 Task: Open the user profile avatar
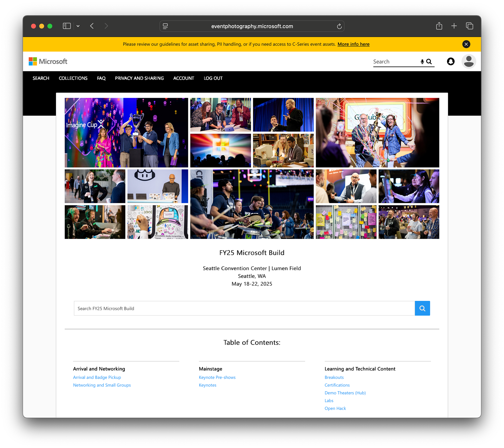(x=469, y=61)
